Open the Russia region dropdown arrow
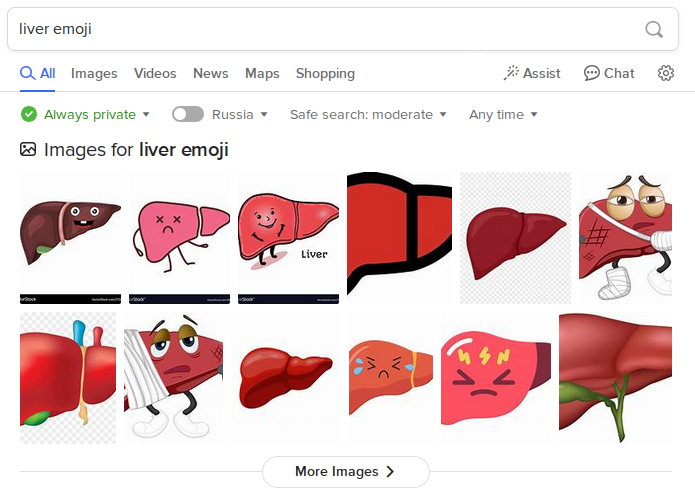The width and height of the screenshot is (695, 489). (x=264, y=114)
